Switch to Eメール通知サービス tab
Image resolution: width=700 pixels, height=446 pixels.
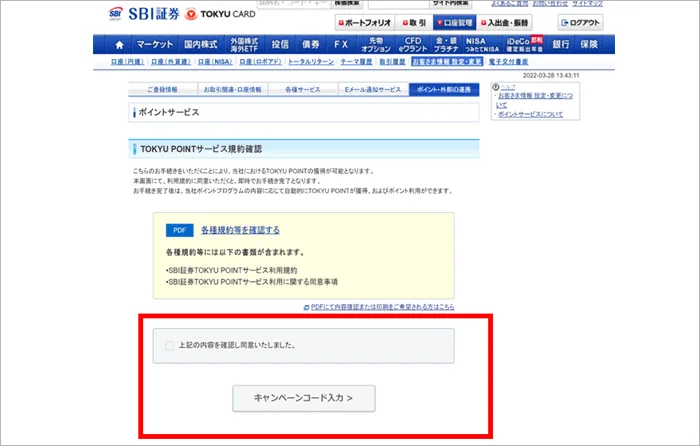click(373, 89)
